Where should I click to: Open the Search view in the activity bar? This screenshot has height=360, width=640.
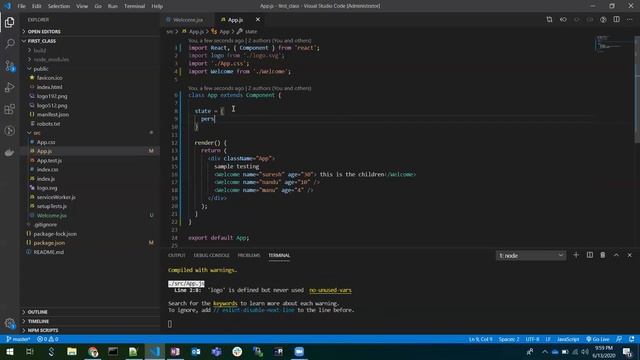pos(9,44)
